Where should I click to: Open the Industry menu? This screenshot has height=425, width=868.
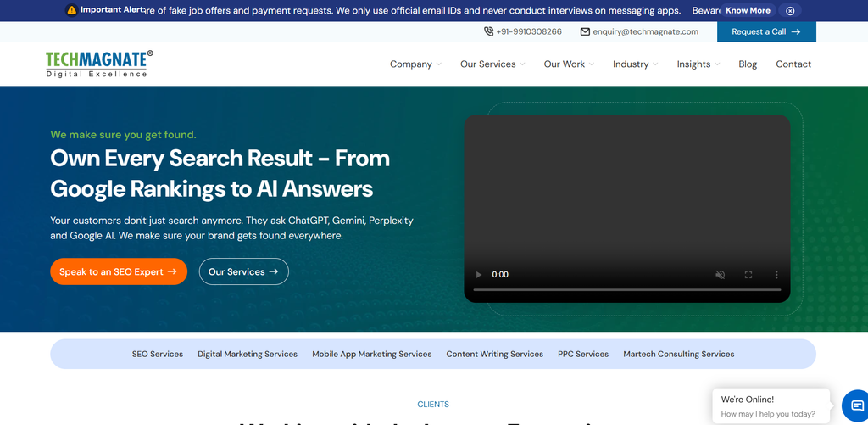(x=631, y=64)
